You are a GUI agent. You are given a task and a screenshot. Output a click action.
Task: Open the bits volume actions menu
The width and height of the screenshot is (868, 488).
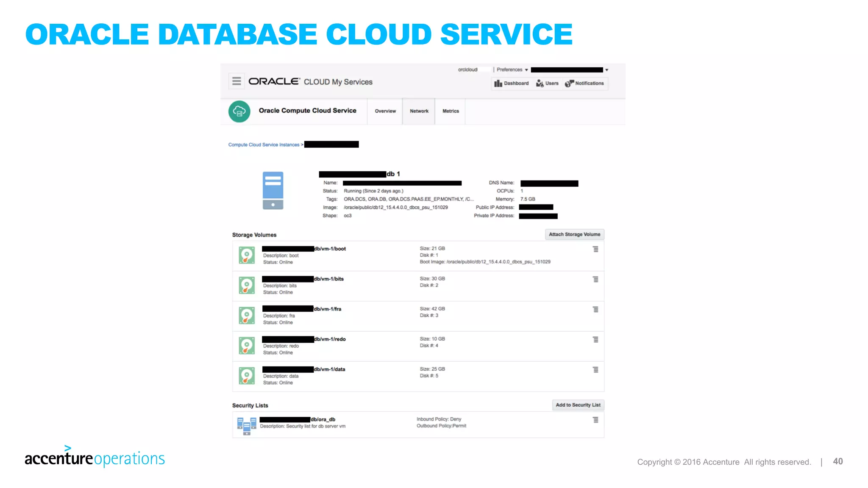pyautogui.click(x=595, y=279)
